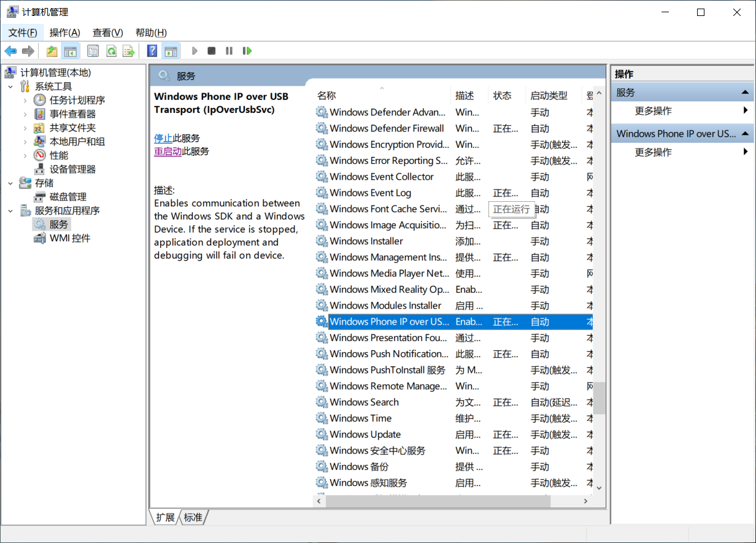Click the Back arrow toolbar icon

point(10,51)
